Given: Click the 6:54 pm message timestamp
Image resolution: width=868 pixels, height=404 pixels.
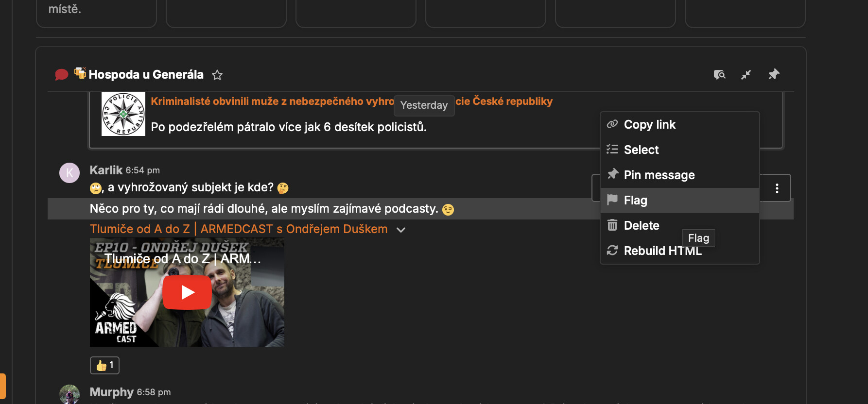Looking at the screenshot, I should click(143, 170).
